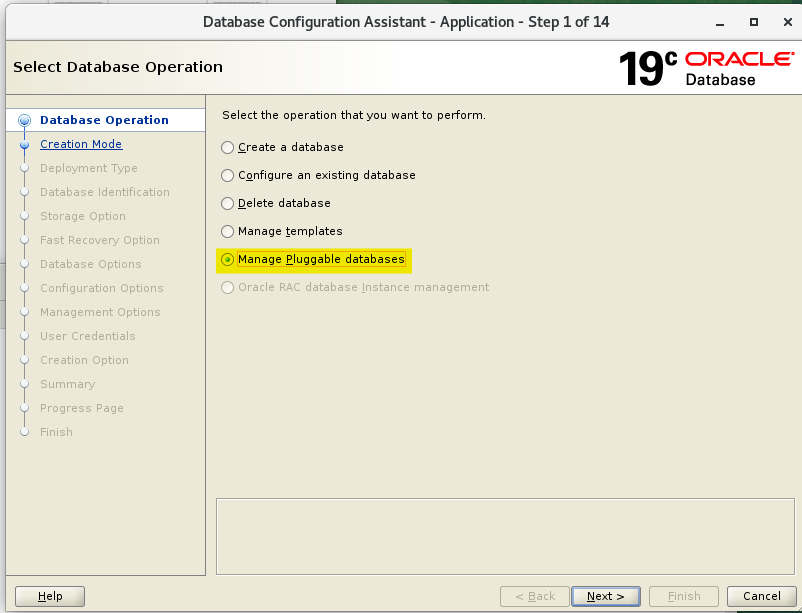Click the Cancel button
Viewport: 802px width, 613px height.
tap(762, 596)
